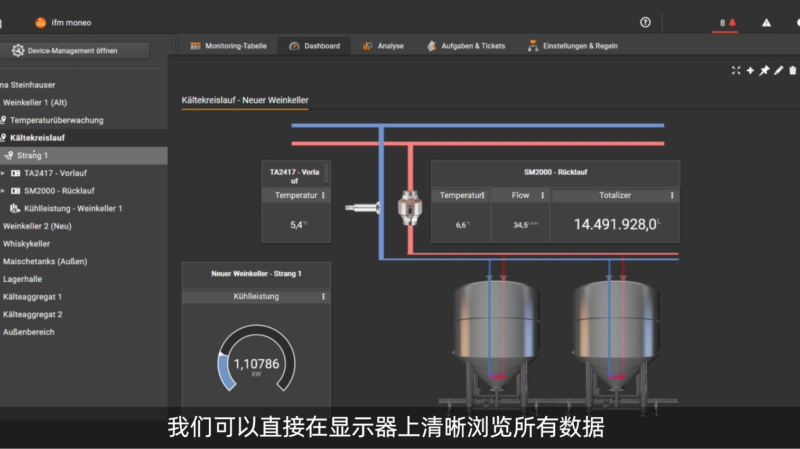Switch to Dashboard tab
The image size is (800, 449).
tap(315, 46)
